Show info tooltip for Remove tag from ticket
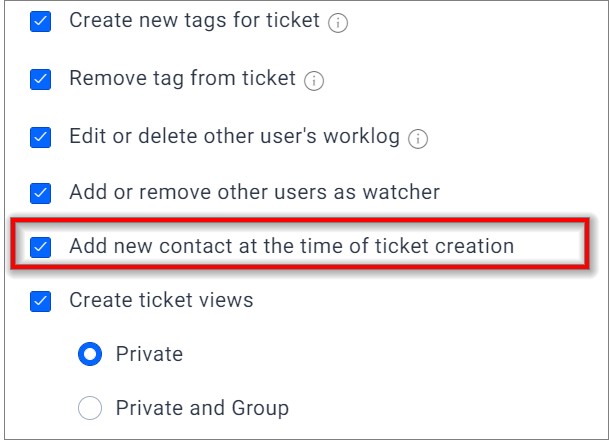Image resolution: width=609 pixels, height=440 pixels. tap(314, 81)
